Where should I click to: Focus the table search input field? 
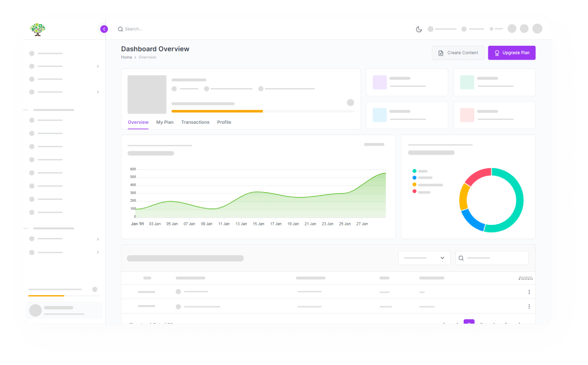click(492, 258)
